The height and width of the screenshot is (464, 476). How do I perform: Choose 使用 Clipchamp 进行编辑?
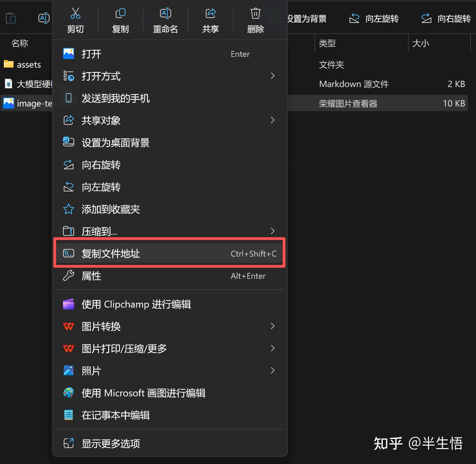[x=170, y=304]
